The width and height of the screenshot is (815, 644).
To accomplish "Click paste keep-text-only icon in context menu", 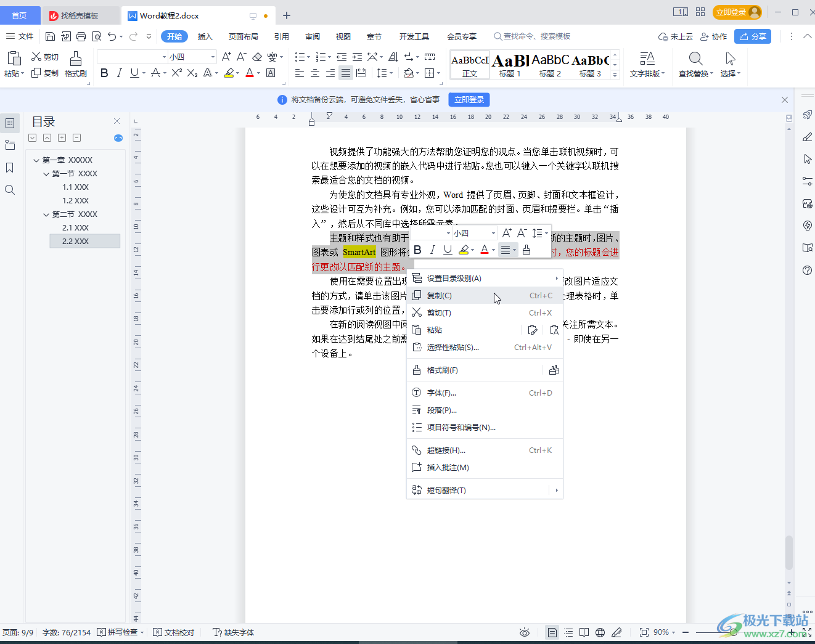I will (554, 330).
